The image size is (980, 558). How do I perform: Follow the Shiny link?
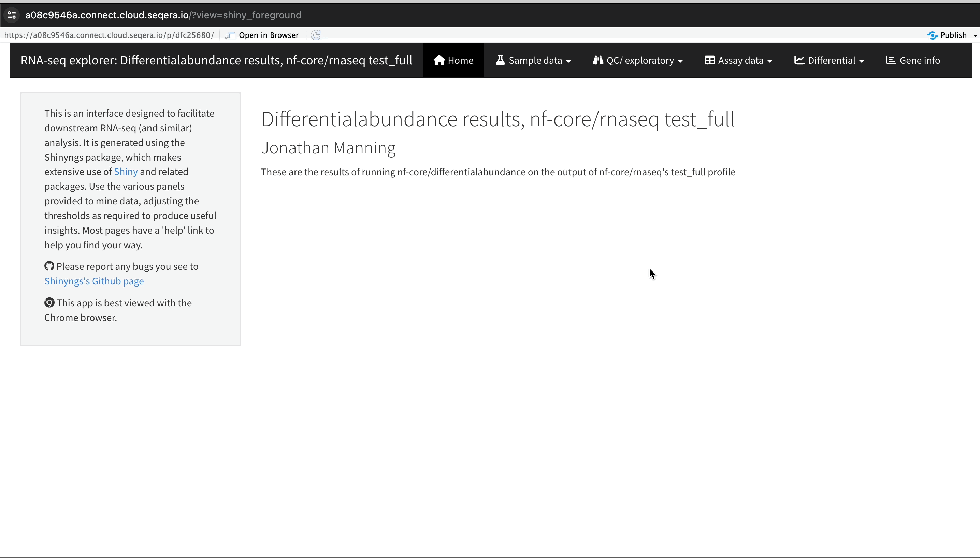125,171
